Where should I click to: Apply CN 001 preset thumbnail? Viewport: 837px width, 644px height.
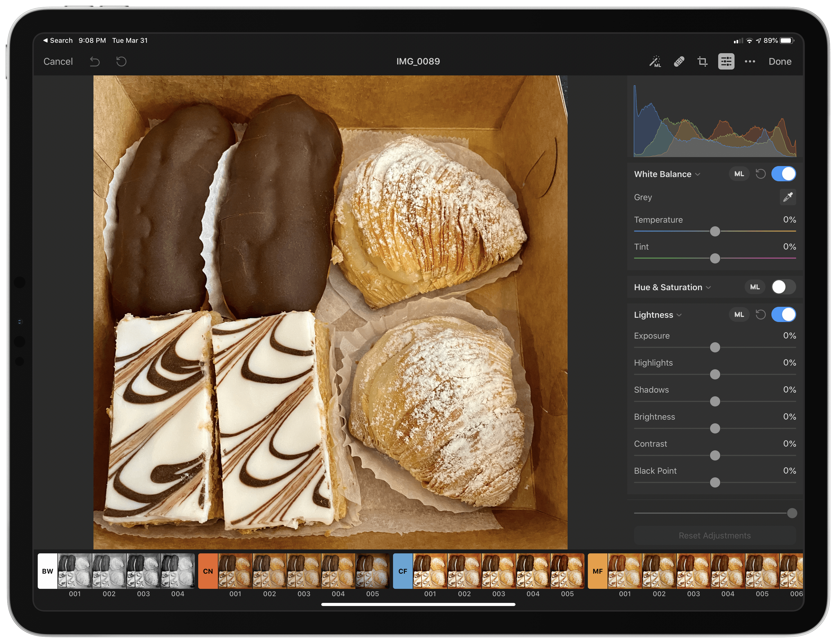point(235,571)
